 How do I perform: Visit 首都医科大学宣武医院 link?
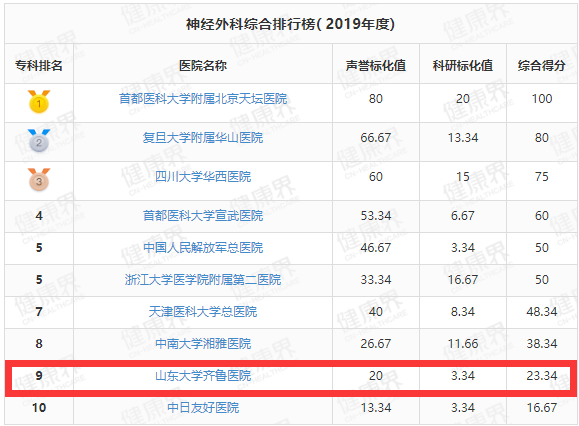tap(203, 216)
